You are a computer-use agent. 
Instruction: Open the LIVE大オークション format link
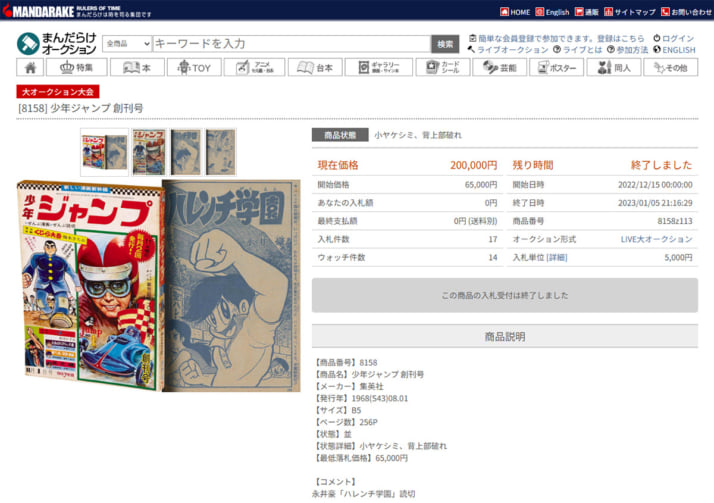coord(656,239)
